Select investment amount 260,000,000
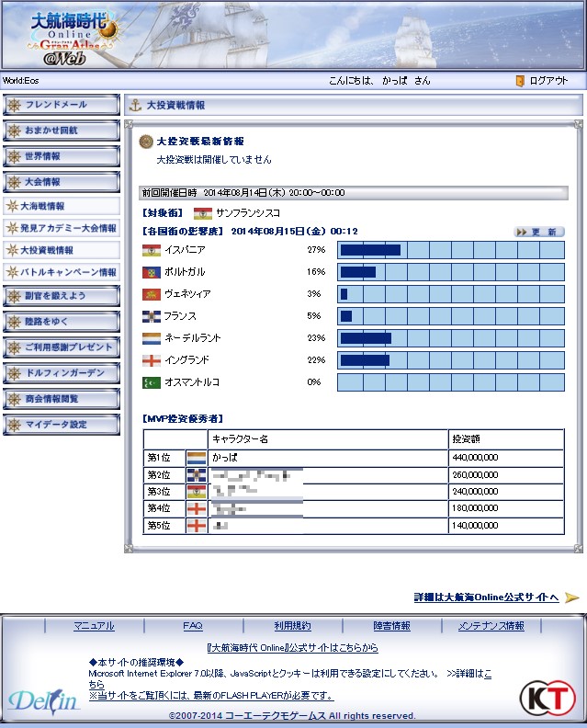The width and height of the screenshot is (587, 728). [x=475, y=475]
